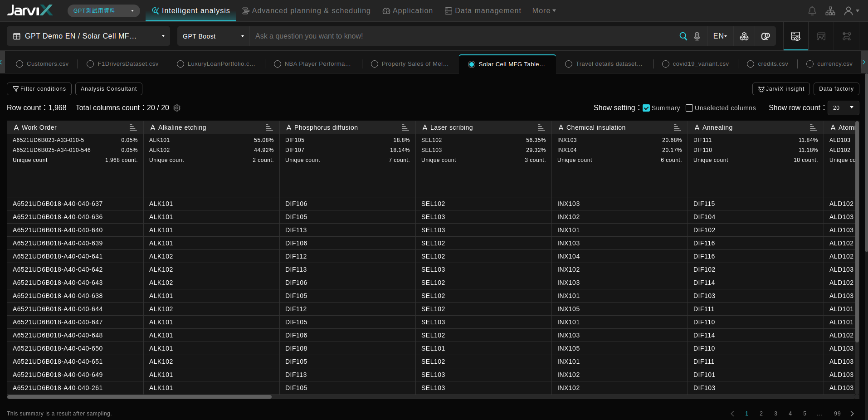This screenshot has width=868, height=420.
Task: Open the GPT Boost dropdown
Action: 212,36
